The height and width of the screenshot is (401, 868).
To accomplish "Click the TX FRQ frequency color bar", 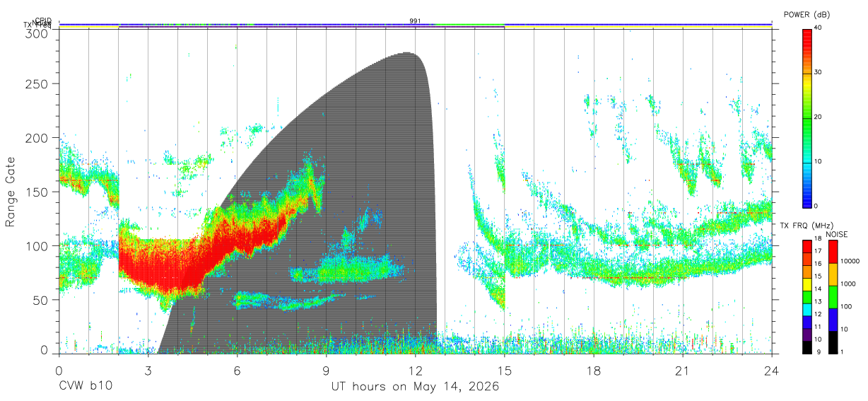I will coord(807,296).
